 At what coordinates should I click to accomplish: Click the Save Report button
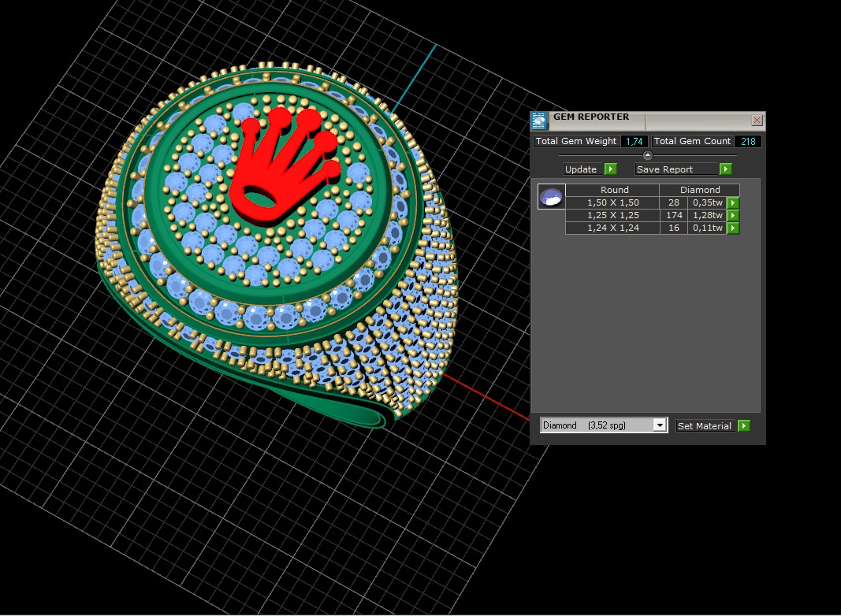click(x=675, y=169)
